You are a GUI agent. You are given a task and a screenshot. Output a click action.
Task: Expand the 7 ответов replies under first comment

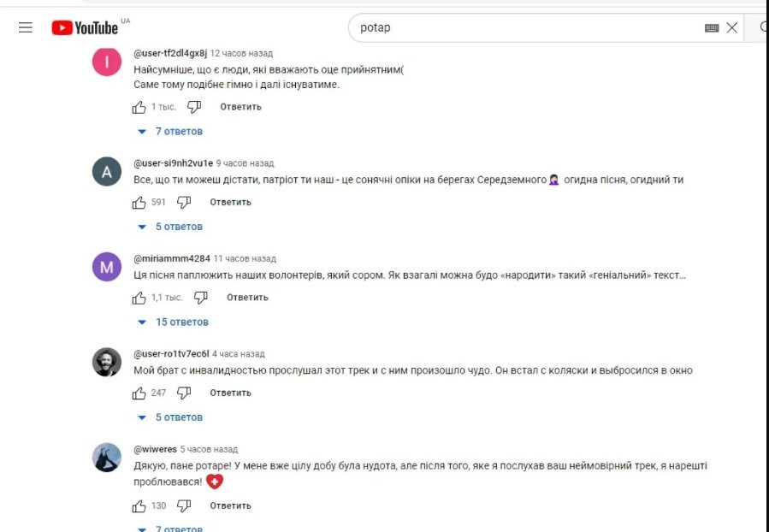click(x=170, y=132)
